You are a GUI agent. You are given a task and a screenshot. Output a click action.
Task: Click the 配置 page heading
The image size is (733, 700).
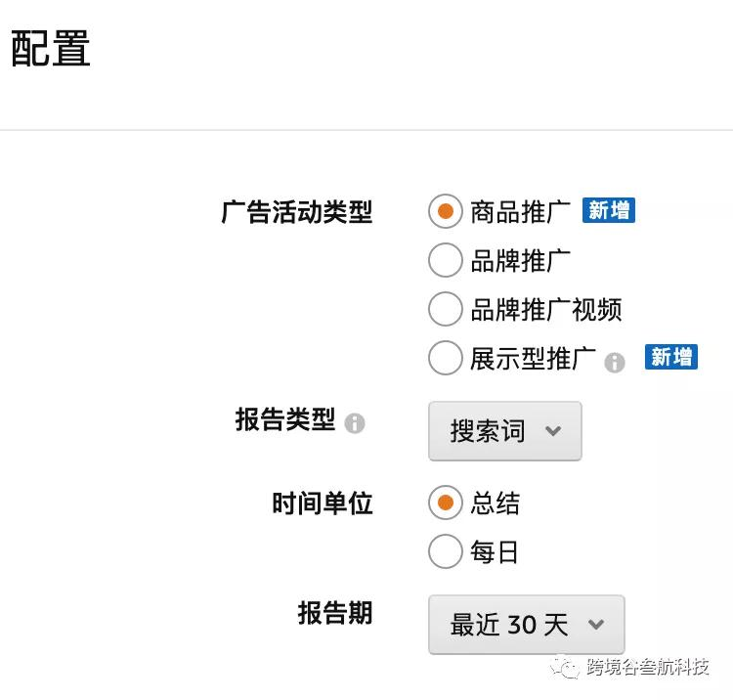pos(51,47)
